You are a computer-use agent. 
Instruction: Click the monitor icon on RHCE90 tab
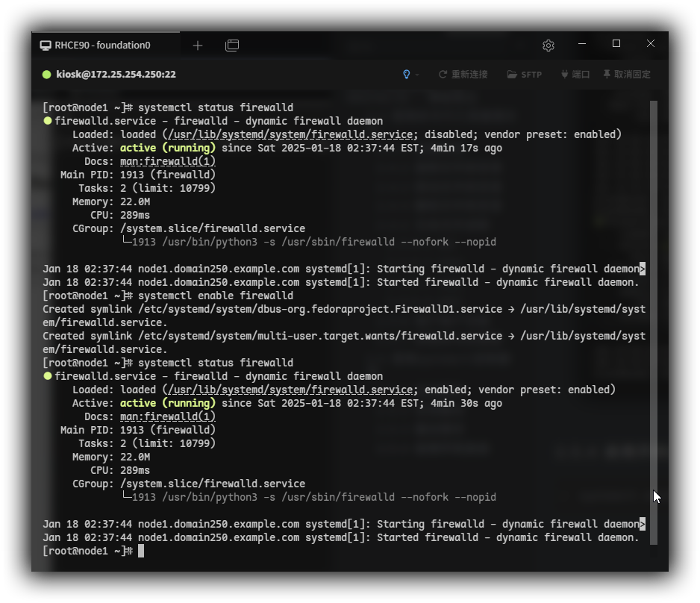pyautogui.click(x=46, y=46)
